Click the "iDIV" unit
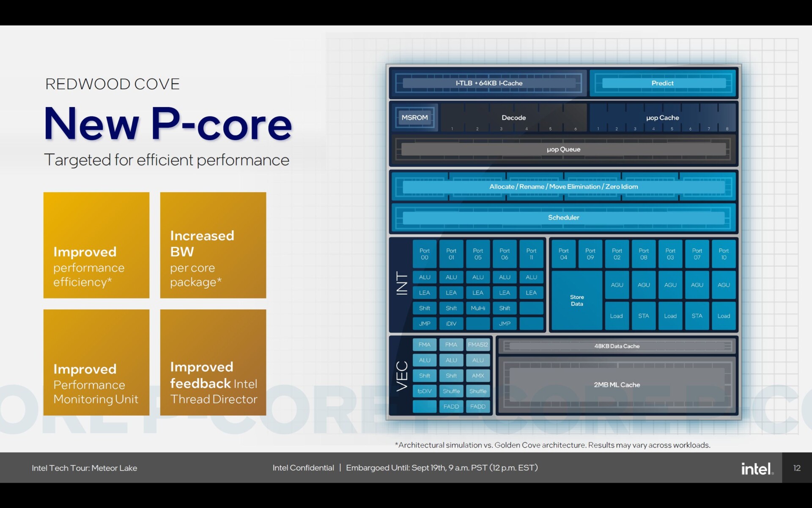This screenshot has width=812, height=508. (x=451, y=324)
